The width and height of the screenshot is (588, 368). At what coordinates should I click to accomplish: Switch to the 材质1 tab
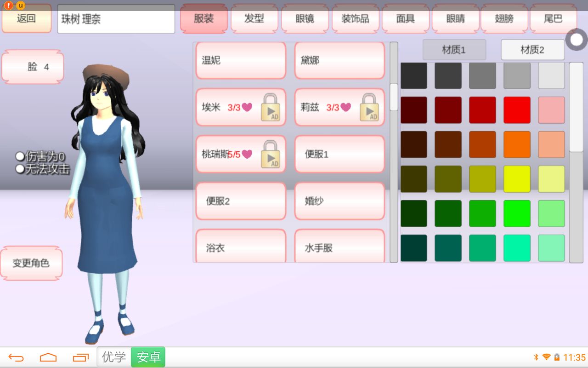(x=454, y=50)
